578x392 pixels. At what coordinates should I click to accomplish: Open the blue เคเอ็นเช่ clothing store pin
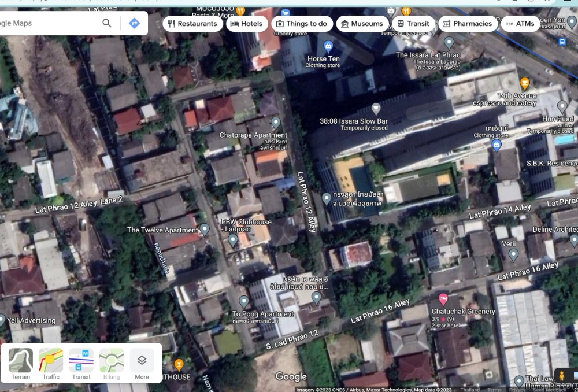[x=497, y=145]
